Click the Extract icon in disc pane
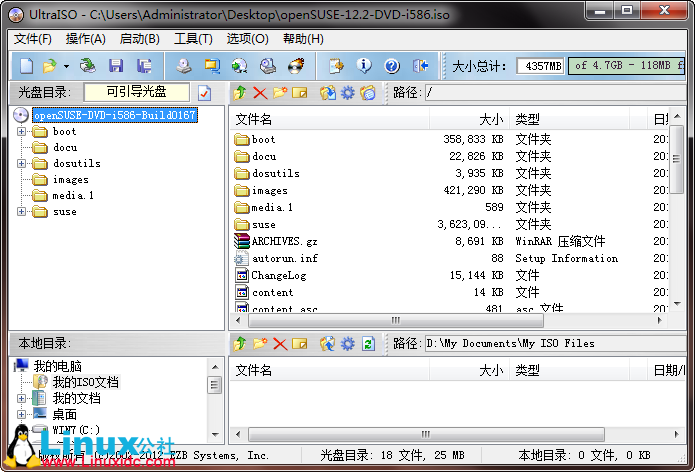 328,93
